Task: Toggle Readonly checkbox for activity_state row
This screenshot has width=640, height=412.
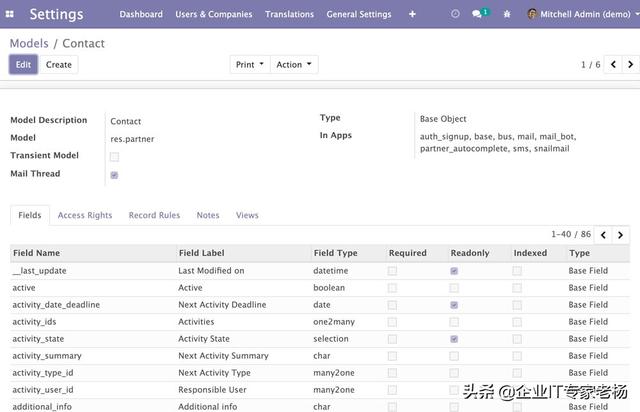Action: pos(454,339)
